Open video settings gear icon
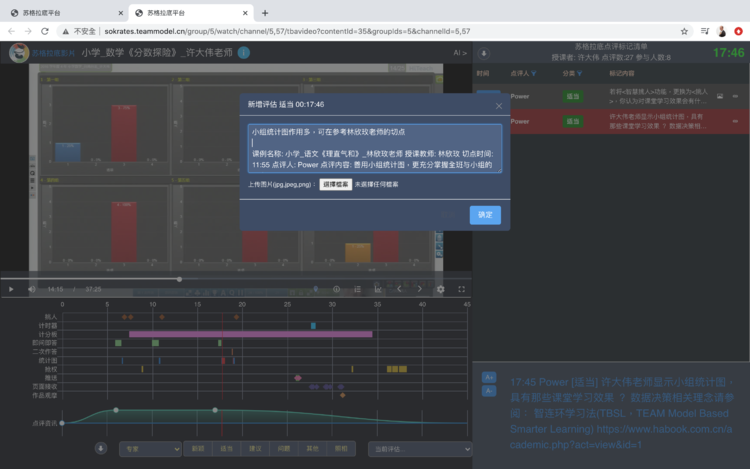This screenshot has height=469, width=750. (x=441, y=289)
